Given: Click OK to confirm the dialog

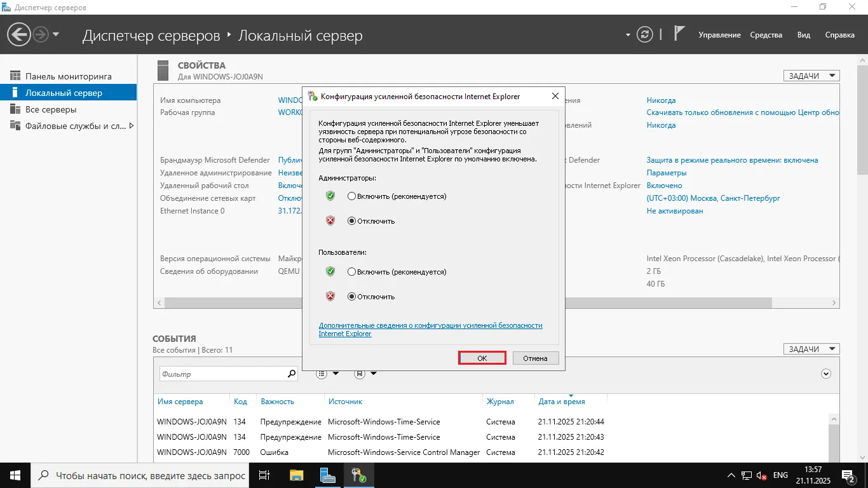Looking at the screenshot, I should point(482,358).
